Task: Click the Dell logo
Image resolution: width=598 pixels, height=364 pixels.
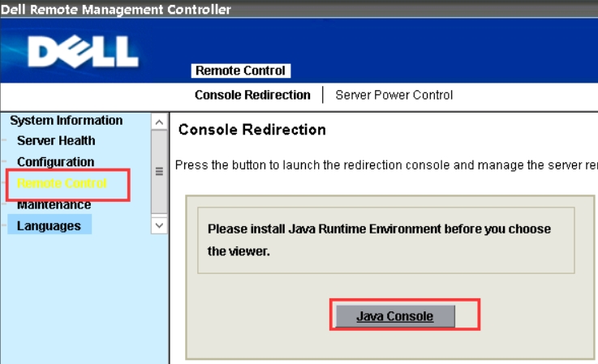Action: pyautogui.click(x=83, y=51)
